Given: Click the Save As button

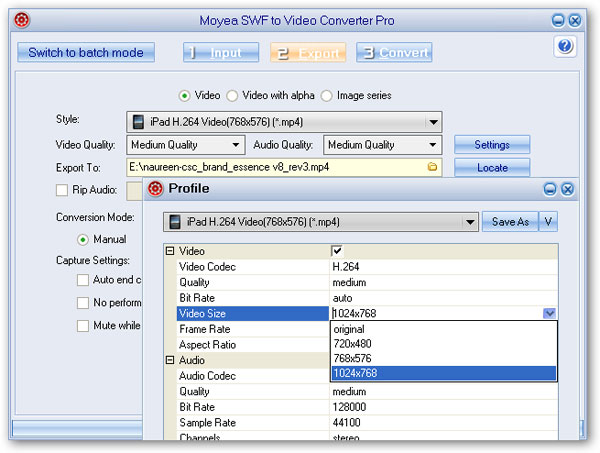Looking at the screenshot, I should [x=510, y=222].
